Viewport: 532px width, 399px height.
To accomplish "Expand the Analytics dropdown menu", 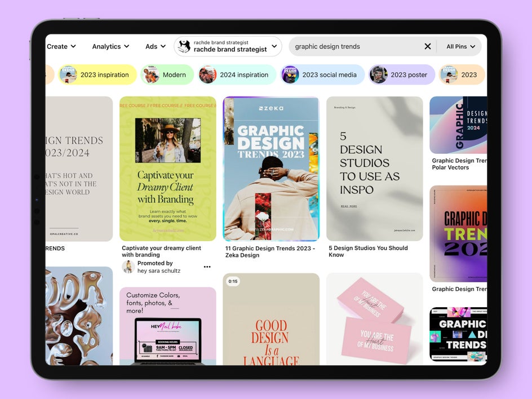I will (110, 46).
